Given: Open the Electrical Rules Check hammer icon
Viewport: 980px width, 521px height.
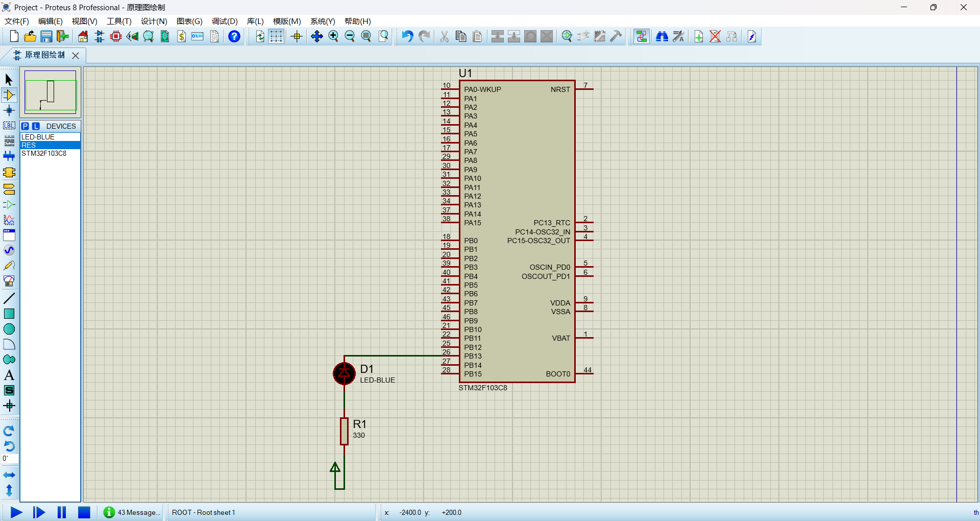Looking at the screenshot, I should coord(616,36).
